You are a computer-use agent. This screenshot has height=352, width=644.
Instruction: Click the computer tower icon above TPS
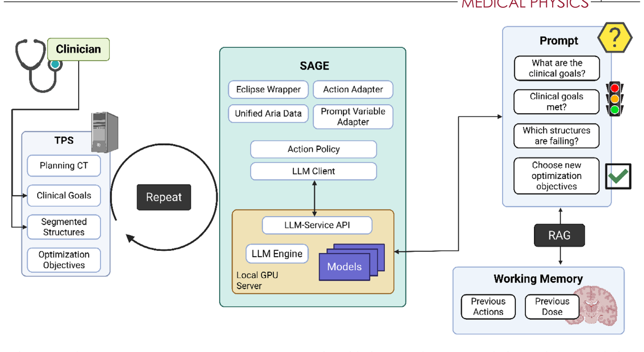[x=105, y=132]
